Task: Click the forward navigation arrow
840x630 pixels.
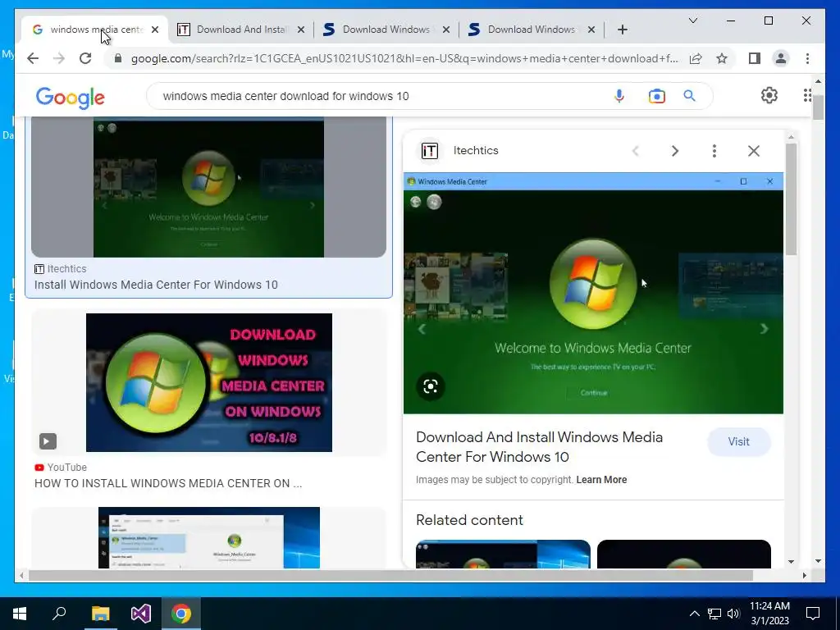Action: [x=59, y=58]
